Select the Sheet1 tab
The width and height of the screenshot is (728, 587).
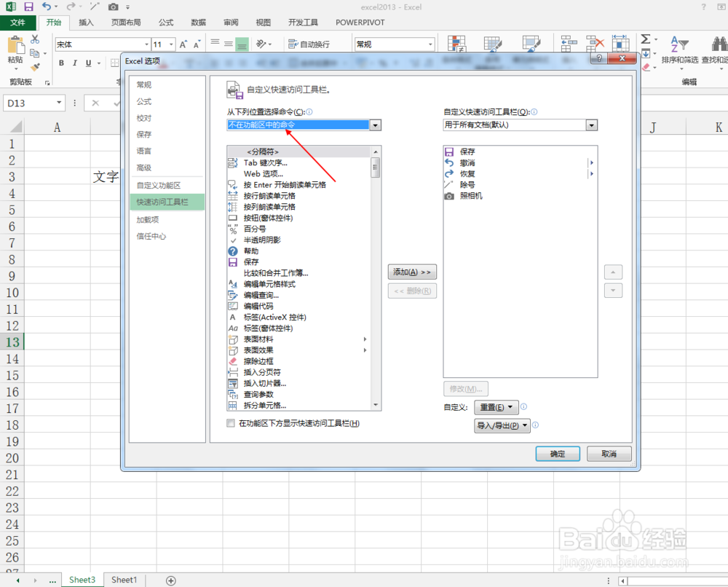click(x=124, y=580)
